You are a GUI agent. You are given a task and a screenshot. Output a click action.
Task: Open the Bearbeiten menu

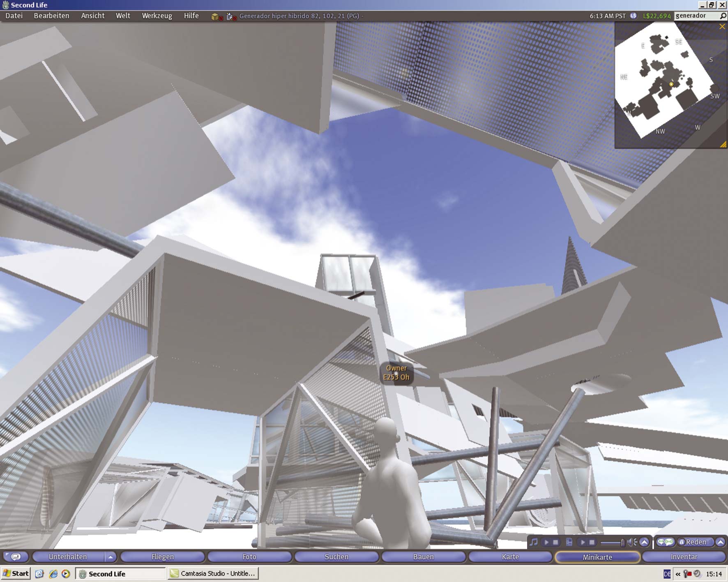pos(51,16)
